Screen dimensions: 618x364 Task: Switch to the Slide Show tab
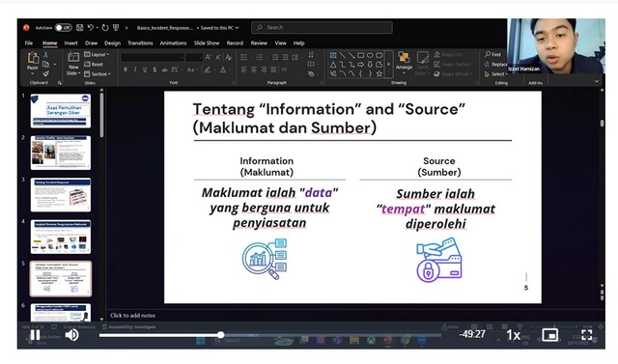point(207,42)
